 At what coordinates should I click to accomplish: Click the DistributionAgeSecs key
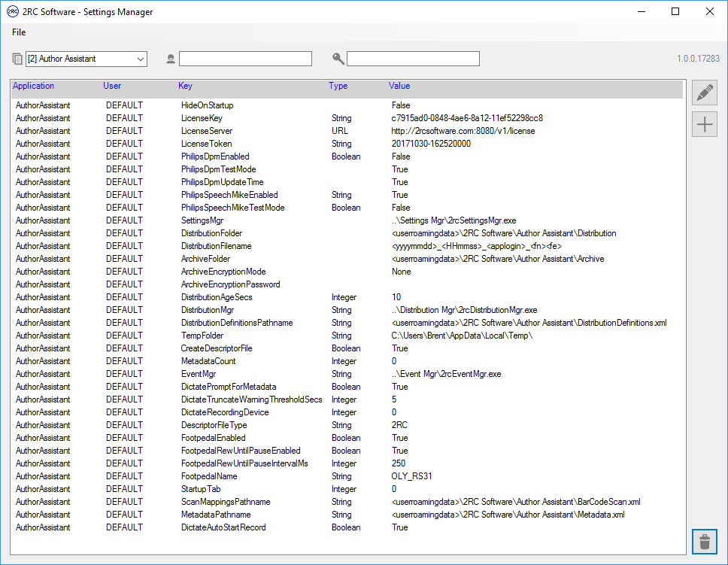(x=217, y=297)
